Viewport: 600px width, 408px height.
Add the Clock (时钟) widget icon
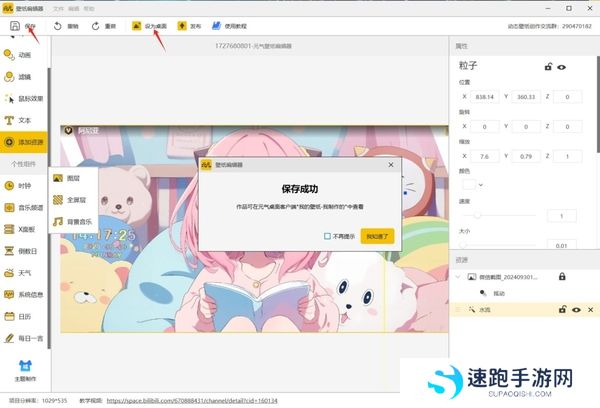[x=9, y=186]
